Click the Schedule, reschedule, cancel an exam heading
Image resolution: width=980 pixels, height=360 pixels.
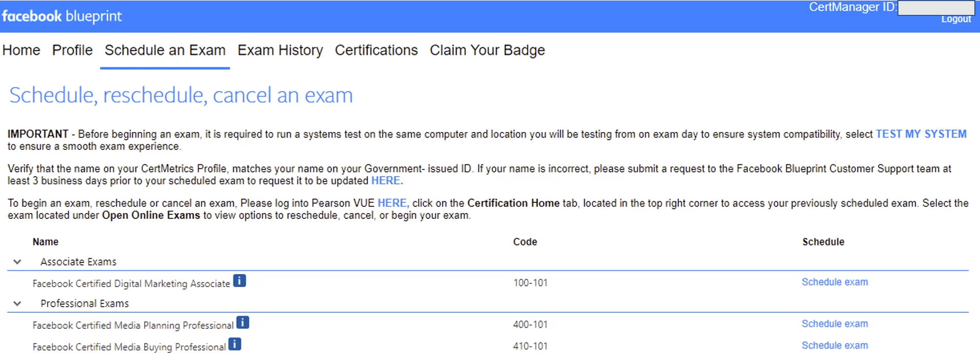coord(181,96)
